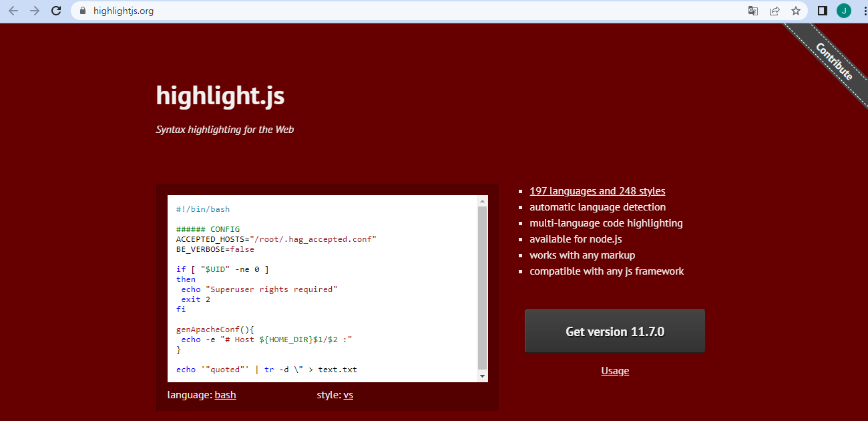
Task: Open the 197 languages and 248 styles link
Action: pyautogui.click(x=597, y=190)
